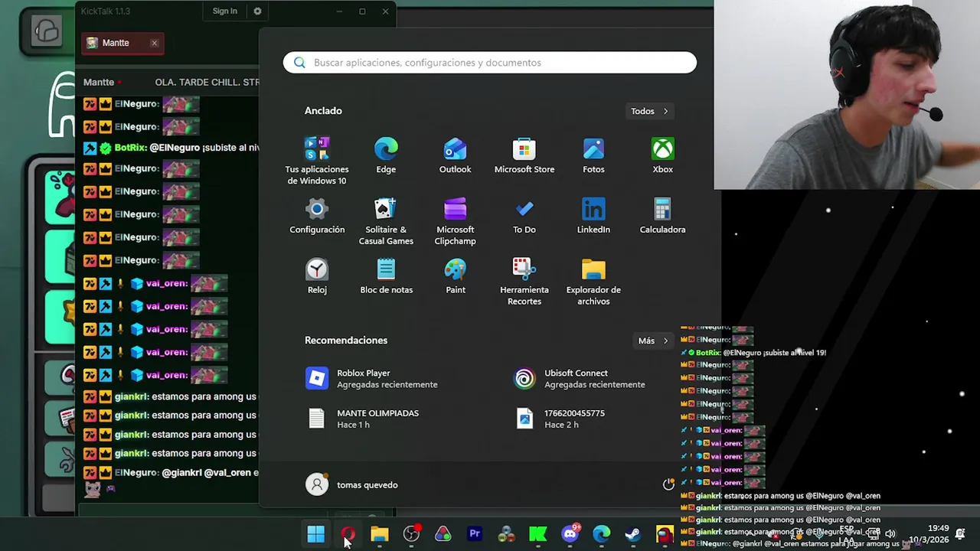Launch Edge from pinned apps
The image size is (980, 551).
tap(386, 155)
